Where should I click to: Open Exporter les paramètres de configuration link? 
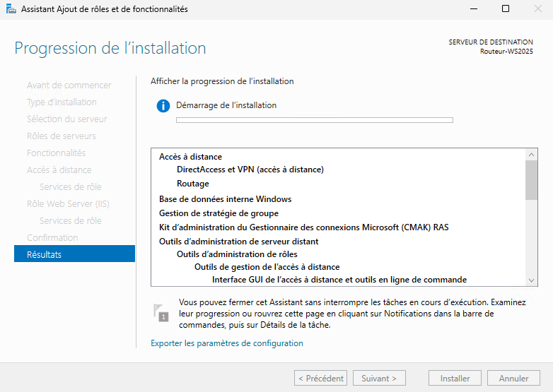tap(227, 343)
